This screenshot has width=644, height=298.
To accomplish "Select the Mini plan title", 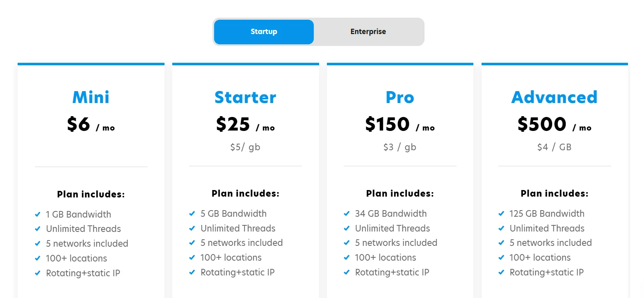I will [x=91, y=97].
